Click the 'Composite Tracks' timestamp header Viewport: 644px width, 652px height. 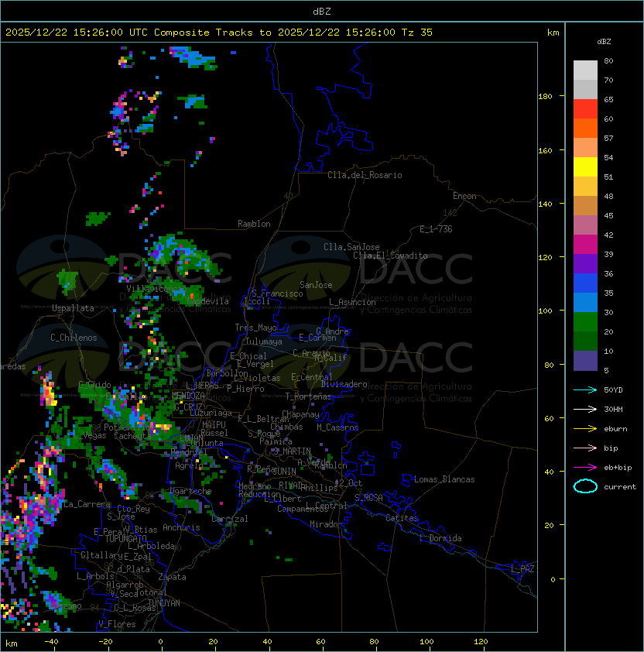pyautogui.click(x=219, y=33)
